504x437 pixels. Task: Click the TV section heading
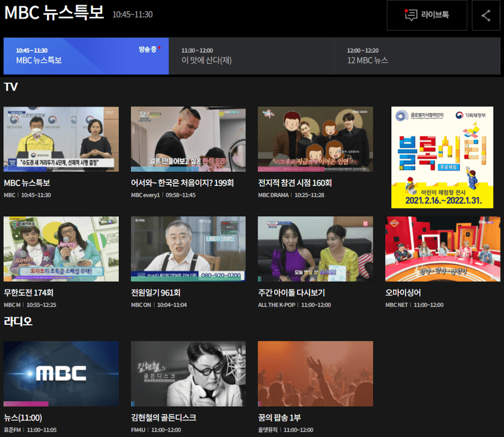[x=9, y=86]
